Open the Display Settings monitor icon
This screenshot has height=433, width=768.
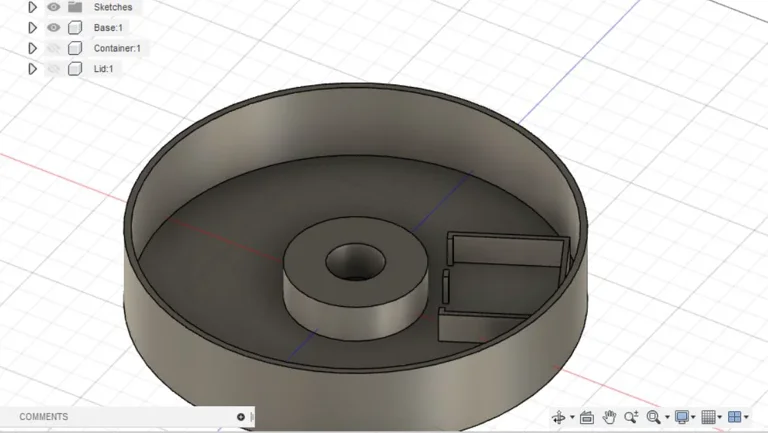coord(682,417)
